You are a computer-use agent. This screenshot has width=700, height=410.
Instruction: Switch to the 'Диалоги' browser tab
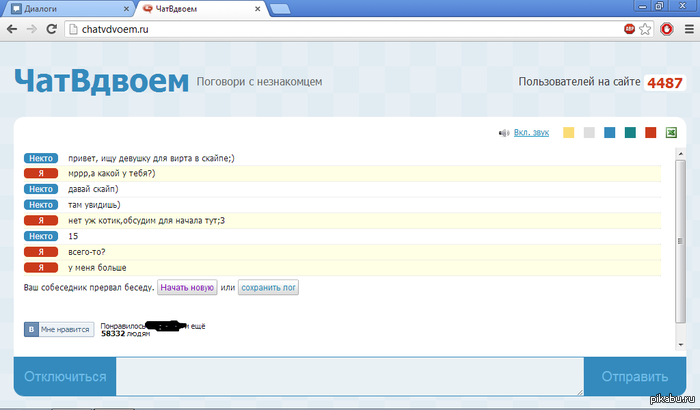60,9
